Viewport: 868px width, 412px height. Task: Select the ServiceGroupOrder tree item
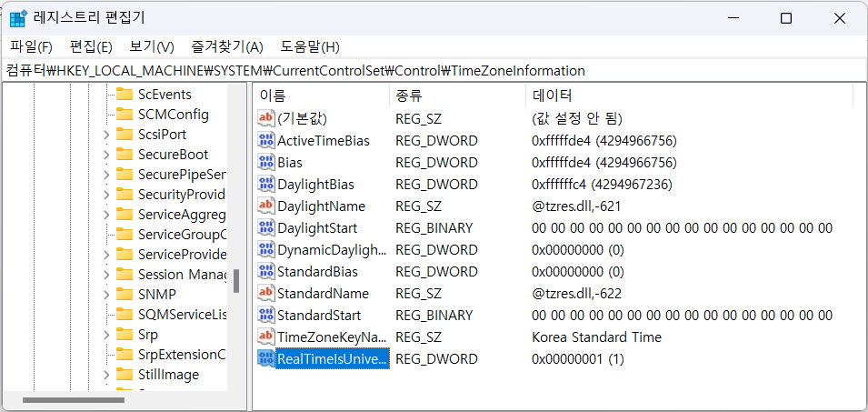click(182, 235)
